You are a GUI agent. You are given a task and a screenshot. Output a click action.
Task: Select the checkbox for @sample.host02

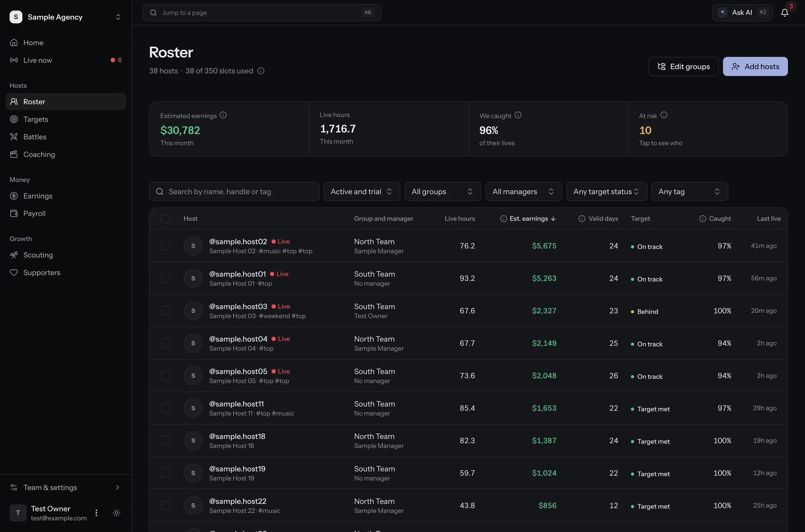(x=165, y=246)
